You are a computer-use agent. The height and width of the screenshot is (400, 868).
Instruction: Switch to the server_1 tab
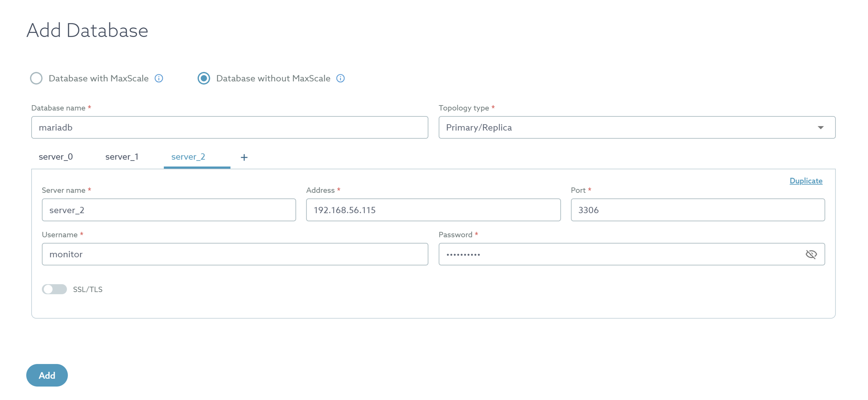click(122, 157)
